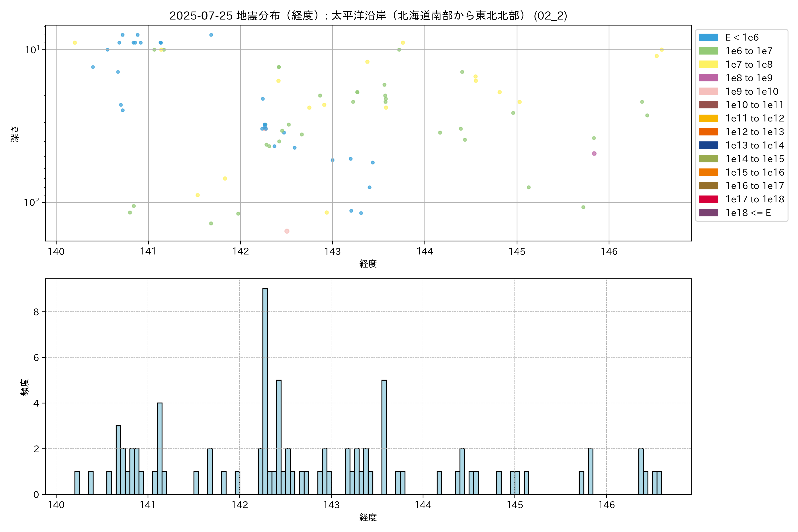Click the navy 1e13 to 1e14 swatch
The image size is (798, 532).
click(708, 145)
